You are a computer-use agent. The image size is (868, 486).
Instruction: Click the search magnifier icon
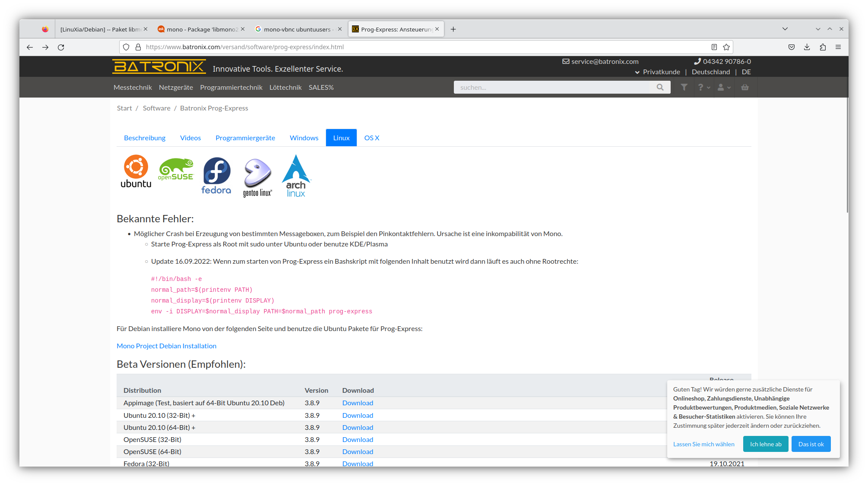click(x=660, y=87)
